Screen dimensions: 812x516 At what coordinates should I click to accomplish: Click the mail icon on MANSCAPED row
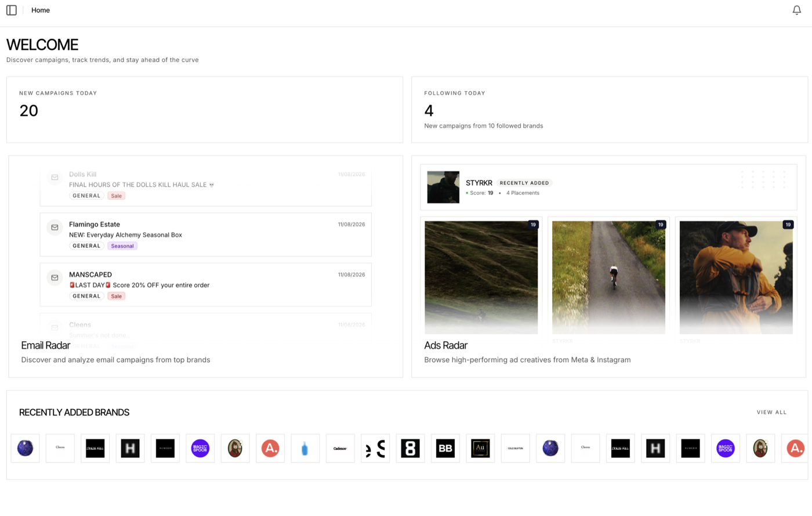[x=55, y=277]
